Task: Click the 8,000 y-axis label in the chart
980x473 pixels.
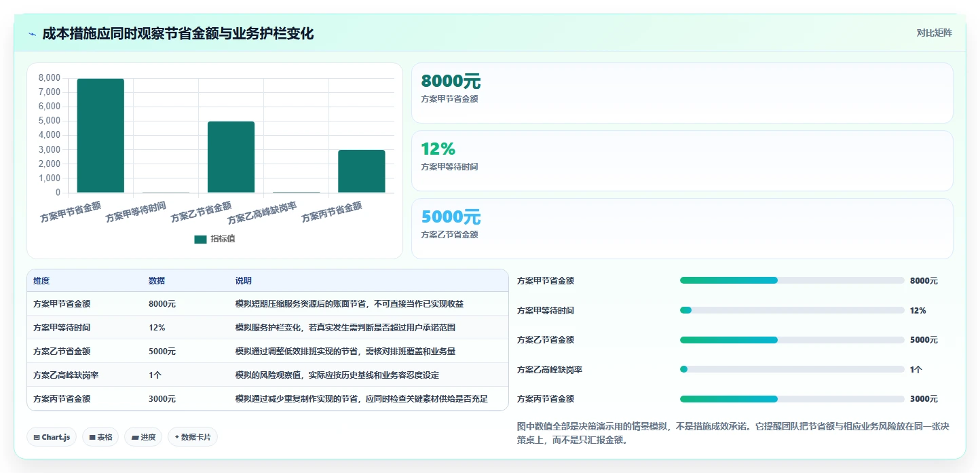Action: 50,78
